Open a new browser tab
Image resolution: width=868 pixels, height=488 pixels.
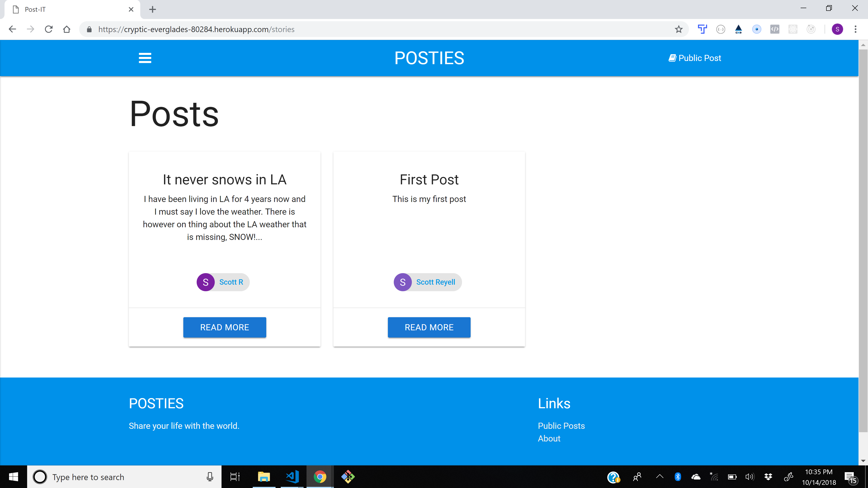click(152, 9)
